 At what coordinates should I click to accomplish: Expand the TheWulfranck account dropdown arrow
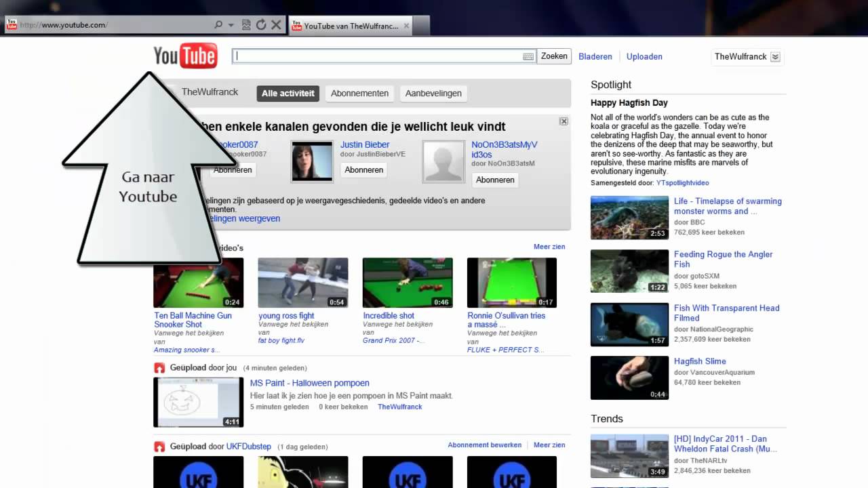coord(776,57)
